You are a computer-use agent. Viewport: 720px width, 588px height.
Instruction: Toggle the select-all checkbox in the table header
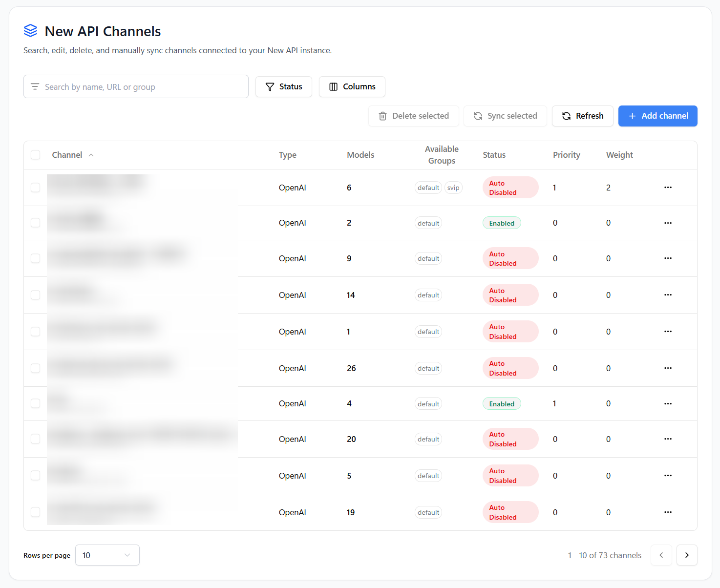tap(35, 154)
